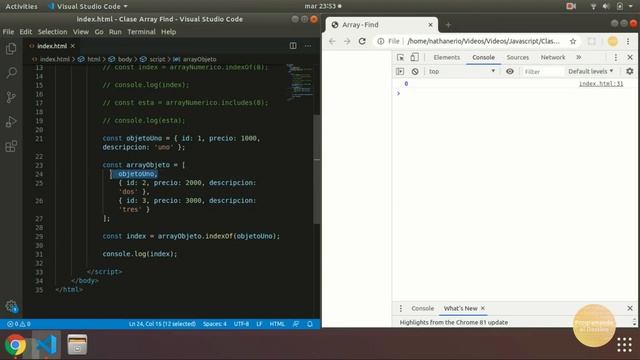Viewport: 640px width, 360px height.
Task: Show more DevTools tabs
Action: [x=579, y=58]
